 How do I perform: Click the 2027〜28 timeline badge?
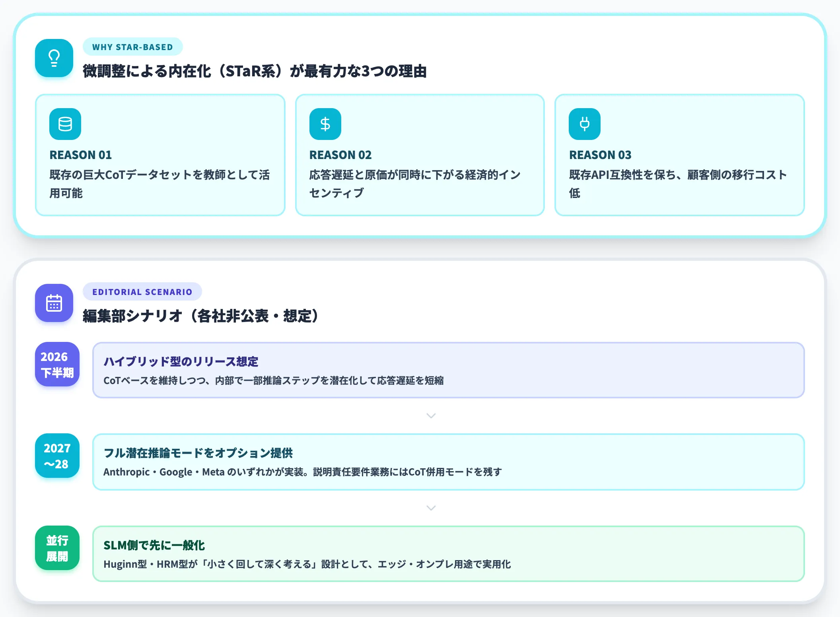point(57,456)
